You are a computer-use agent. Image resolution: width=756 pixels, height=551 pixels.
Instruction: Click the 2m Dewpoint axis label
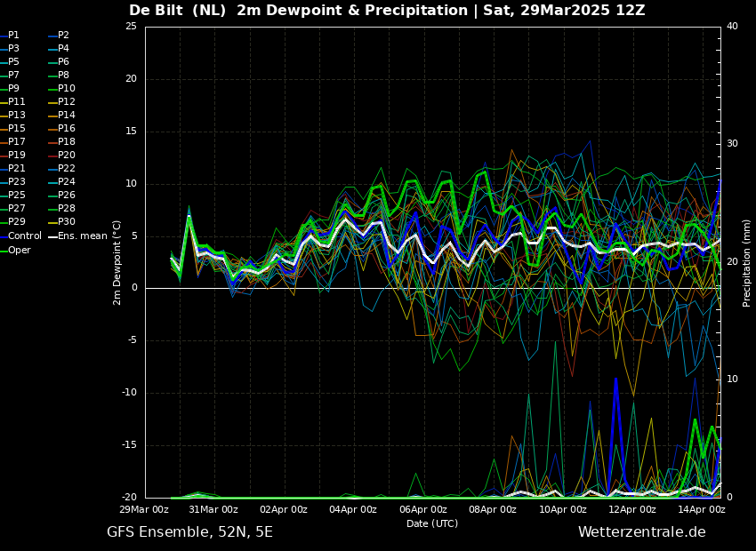point(117,262)
